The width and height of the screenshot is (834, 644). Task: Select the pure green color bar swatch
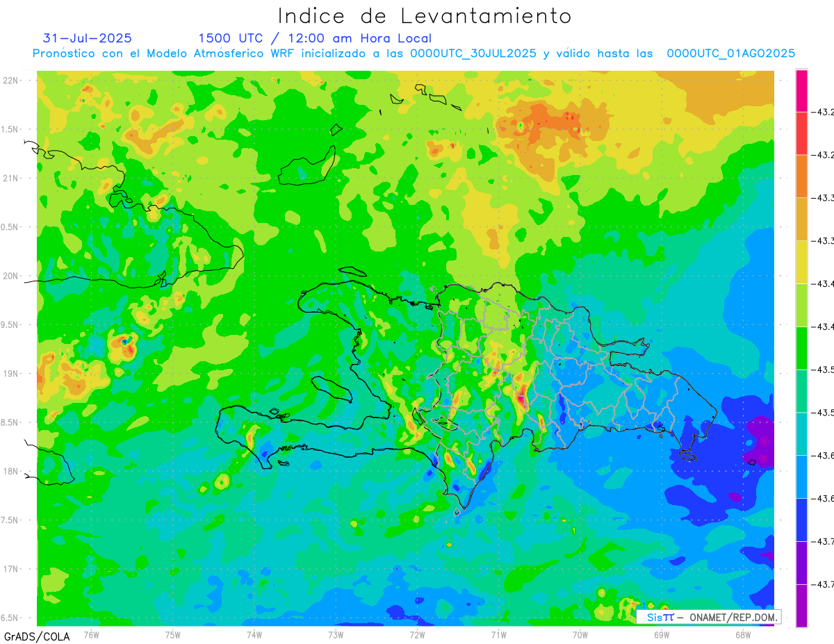click(x=801, y=348)
